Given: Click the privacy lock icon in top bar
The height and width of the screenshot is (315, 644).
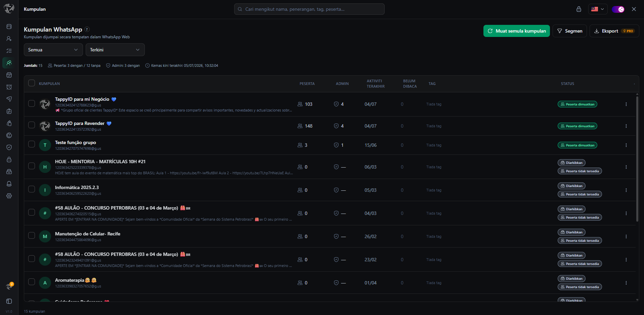Looking at the screenshot, I should 578,9.
